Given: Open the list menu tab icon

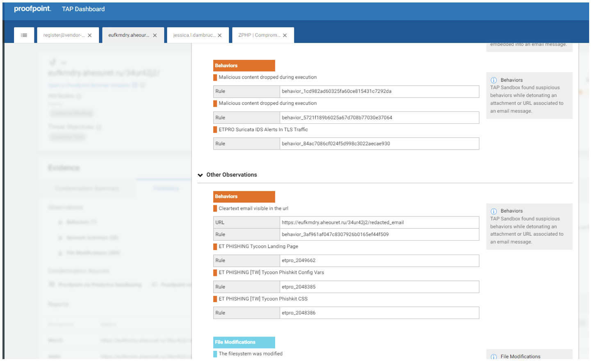Looking at the screenshot, I should coord(24,35).
